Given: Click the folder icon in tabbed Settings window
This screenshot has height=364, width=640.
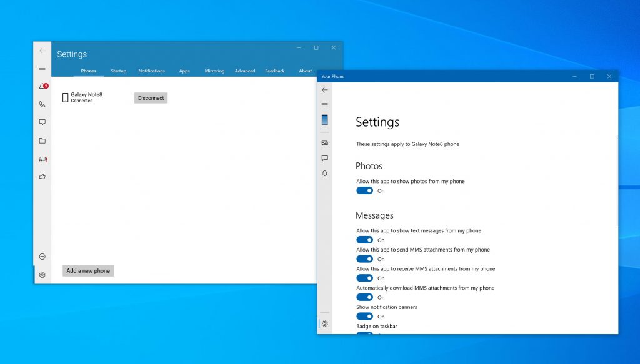Looking at the screenshot, I should pyautogui.click(x=42, y=140).
